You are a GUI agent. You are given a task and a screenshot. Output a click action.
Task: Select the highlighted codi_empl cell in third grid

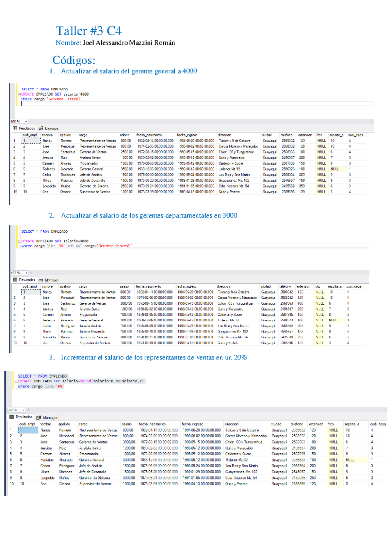click(x=28, y=430)
